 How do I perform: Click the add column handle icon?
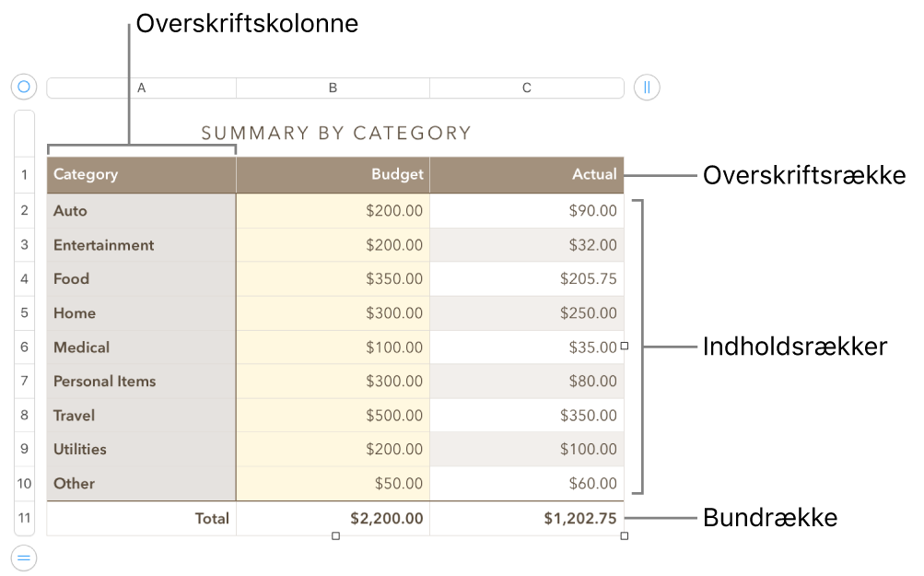647,88
